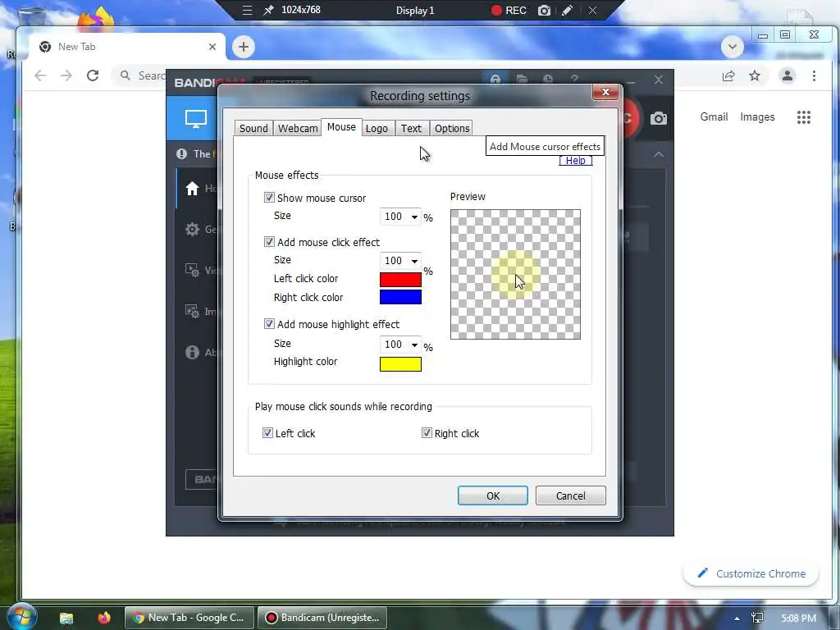Image resolution: width=840 pixels, height=630 pixels.
Task: Show hidden system tray icons
Action: point(737,619)
